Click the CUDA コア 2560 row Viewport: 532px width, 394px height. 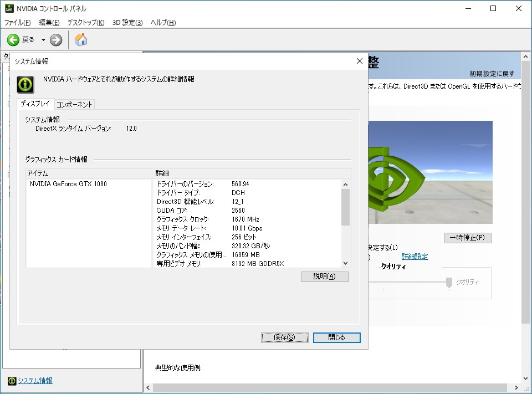coord(248,211)
